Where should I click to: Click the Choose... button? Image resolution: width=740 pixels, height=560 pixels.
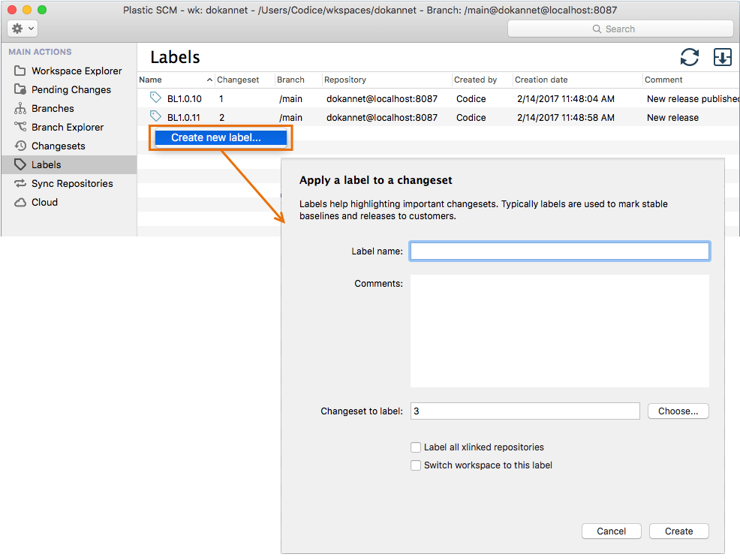[678, 411]
